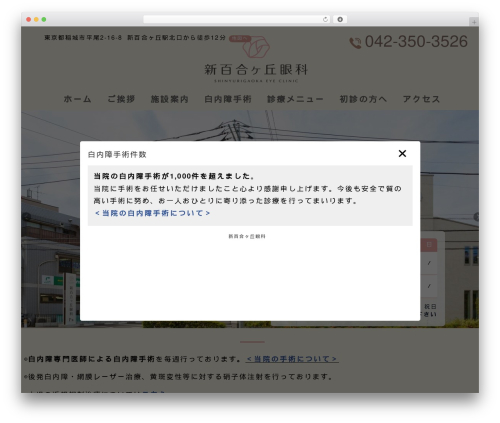Click the pink badge next to the address
The height and width of the screenshot is (423, 500).
(x=239, y=38)
